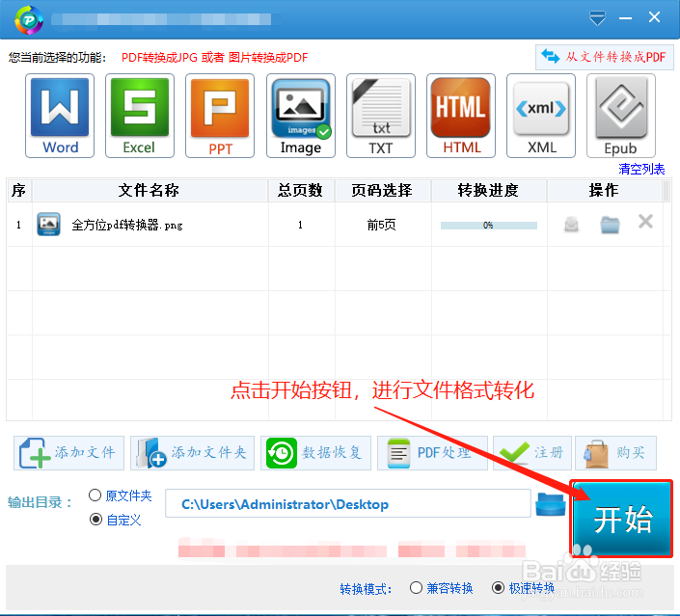The width and height of the screenshot is (680, 616).
Task: Choose the Excel conversion icon
Action: (140, 116)
